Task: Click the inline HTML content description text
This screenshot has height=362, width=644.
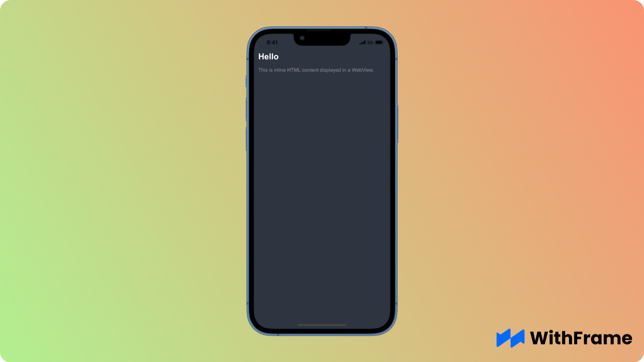Action: click(316, 70)
